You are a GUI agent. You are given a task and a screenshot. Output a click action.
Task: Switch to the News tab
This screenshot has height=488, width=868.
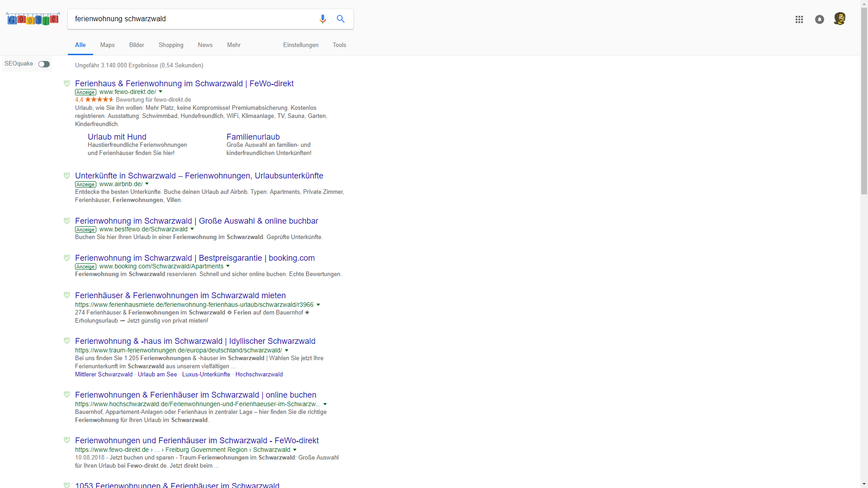[205, 45]
